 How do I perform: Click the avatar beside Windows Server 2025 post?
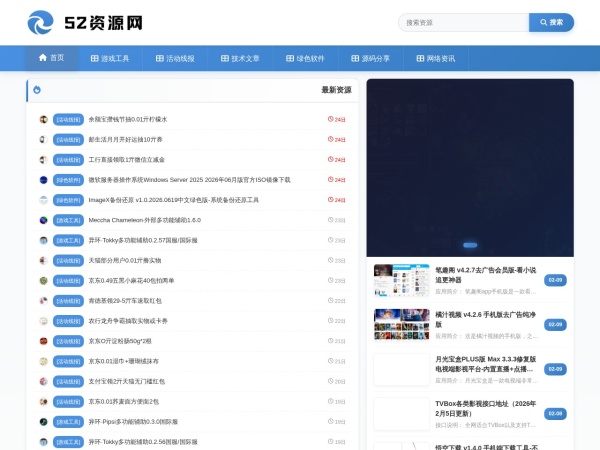[x=44, y=180]
